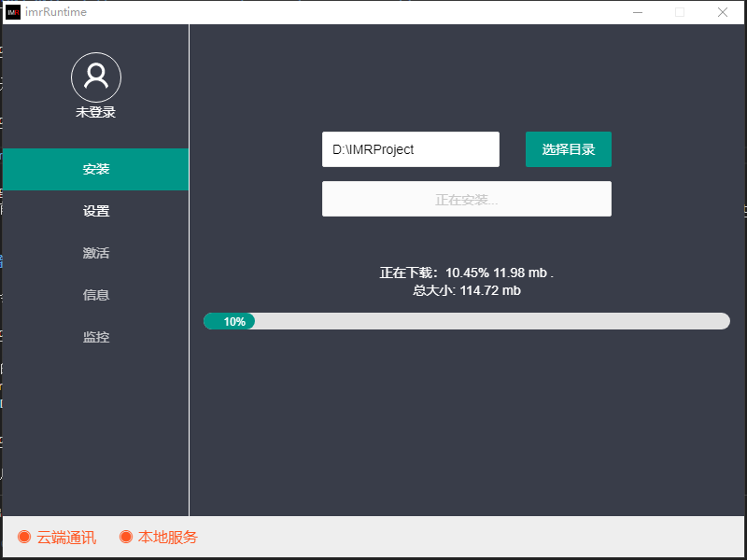The image size is (747, 560).
Task: Click the 云端通讯 orange status indicator dot
Action: [x=24, y=537]
